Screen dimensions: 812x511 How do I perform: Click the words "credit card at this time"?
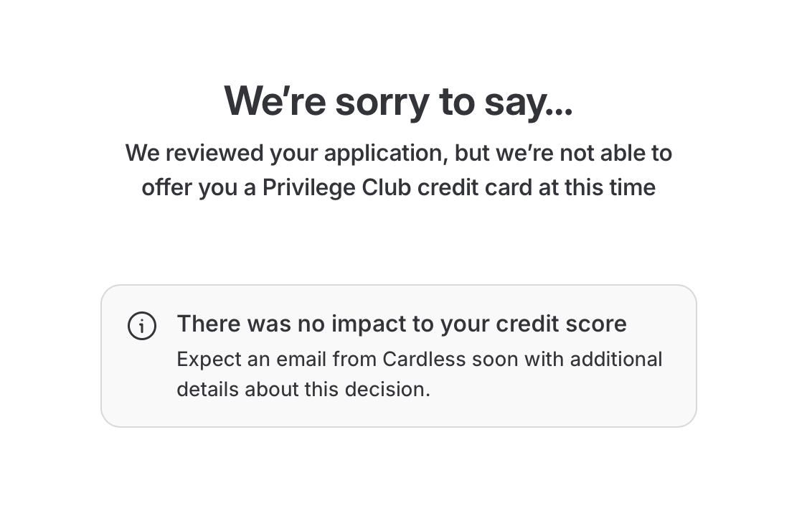click(537, 187)
